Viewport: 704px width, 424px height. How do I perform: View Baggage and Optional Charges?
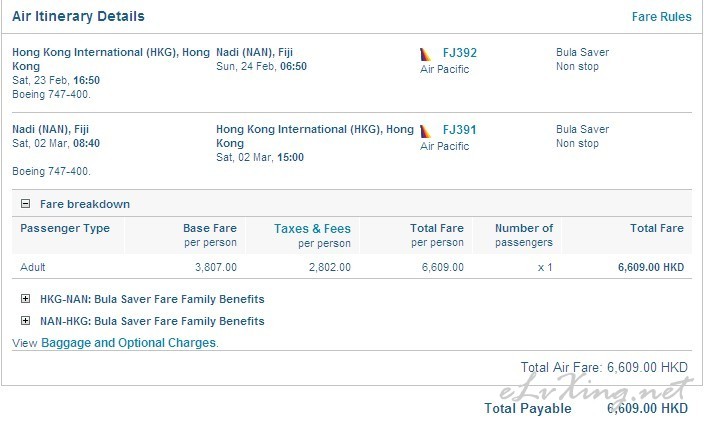(x=129, y=343)
